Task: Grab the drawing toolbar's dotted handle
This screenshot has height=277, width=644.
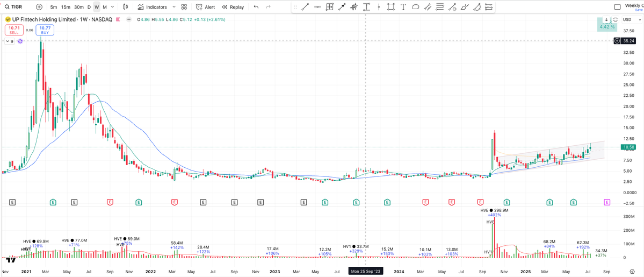Action: click(294, 7)
